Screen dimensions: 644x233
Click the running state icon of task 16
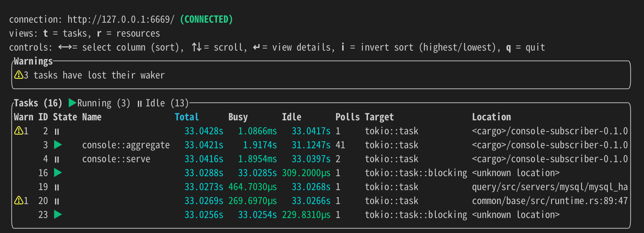[x=58, y=173]
